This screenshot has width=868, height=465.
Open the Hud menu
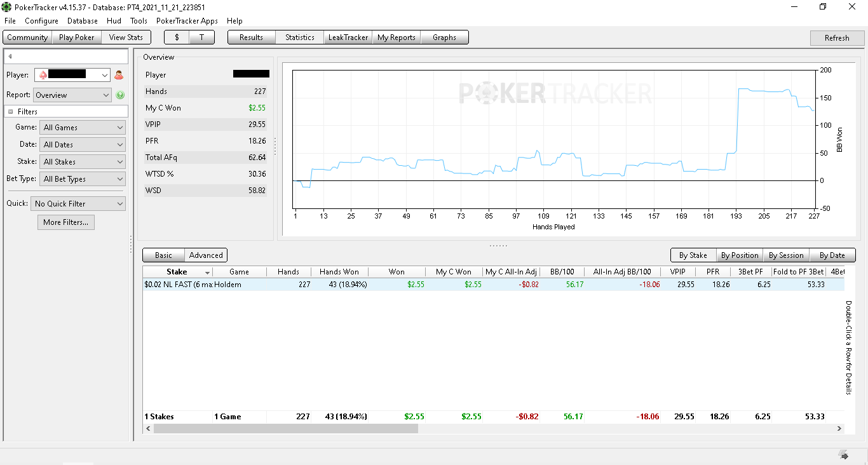click(114, 21)
